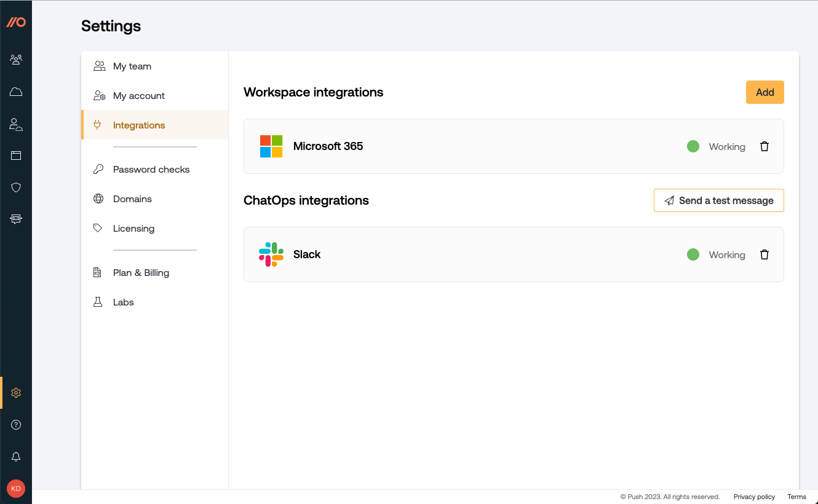Image resolution: width=818 pixels, height=504 pixels.
Task: Click the Working status text for Microsoft 365
Action: (727, 147)
